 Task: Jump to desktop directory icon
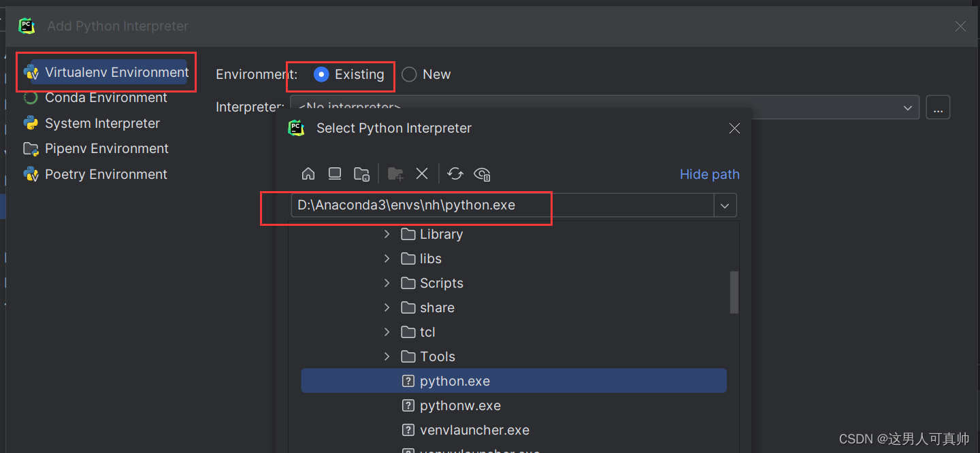click(x=335, y=174)
